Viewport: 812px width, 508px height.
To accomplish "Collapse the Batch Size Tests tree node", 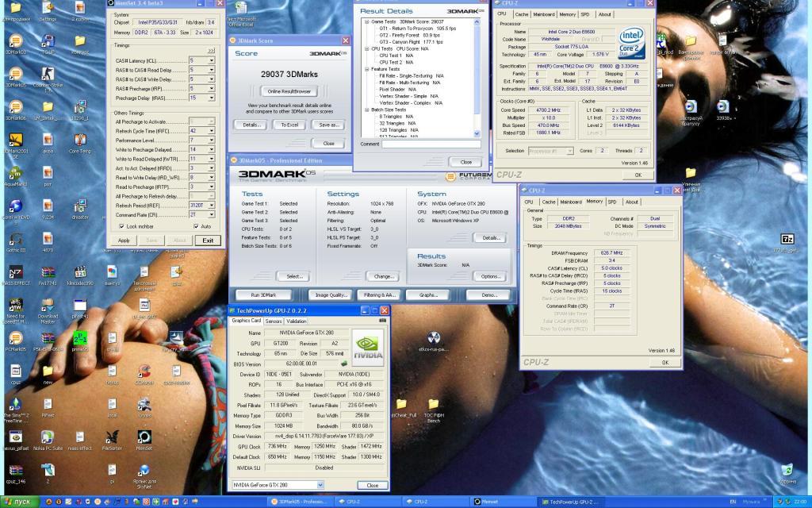I will [x=366, y=110].
